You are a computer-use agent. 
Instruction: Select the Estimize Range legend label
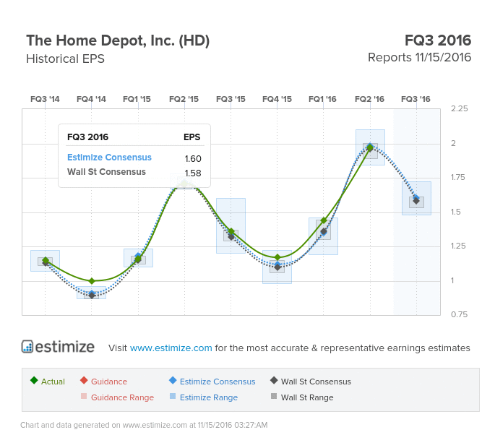[x=209, y=397]
